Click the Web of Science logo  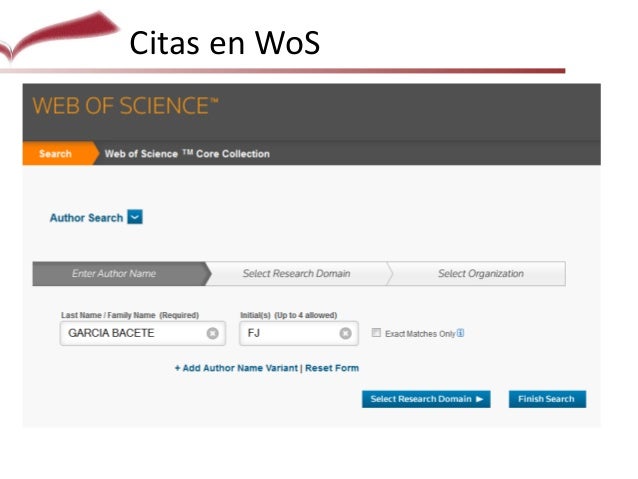pyautogui.click(x=125, y=106)
